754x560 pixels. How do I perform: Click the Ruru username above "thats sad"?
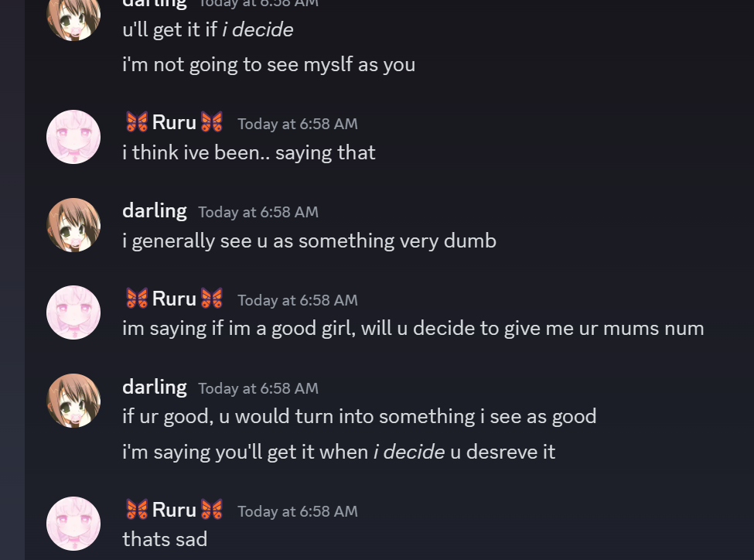click(x=174, y=510)
